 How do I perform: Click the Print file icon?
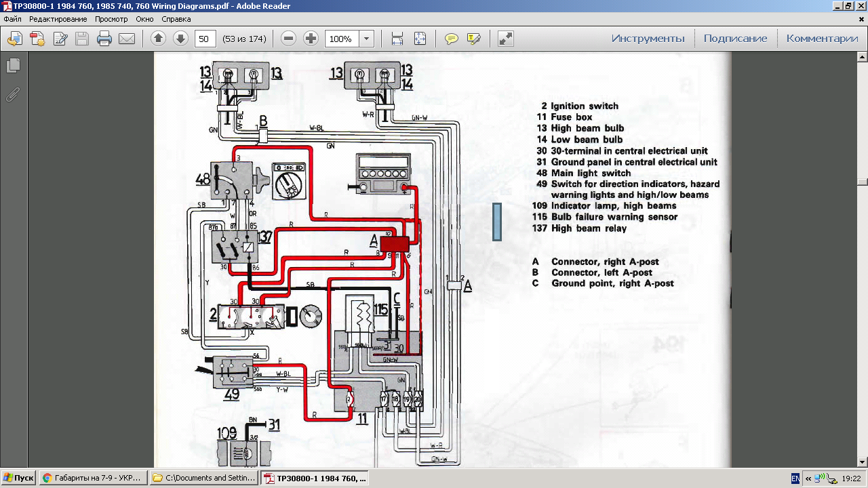pyautogui.click(x=104, y=39)
